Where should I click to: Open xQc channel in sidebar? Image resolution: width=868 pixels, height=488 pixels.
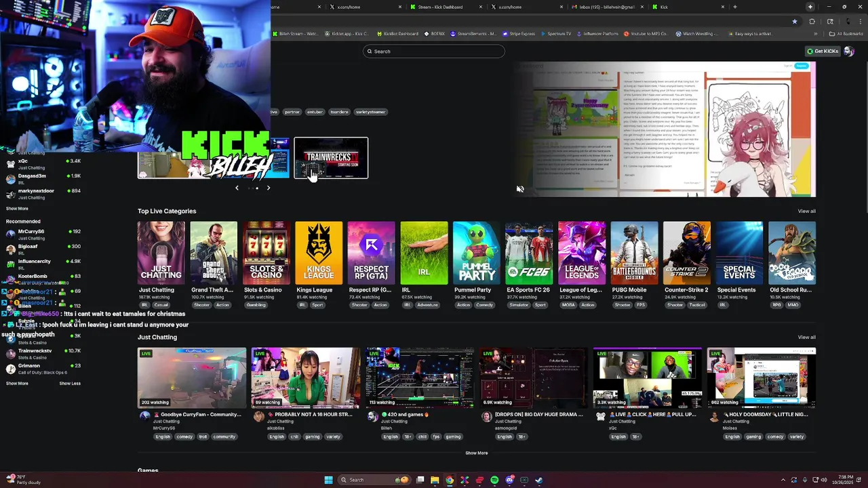point(43,164)
